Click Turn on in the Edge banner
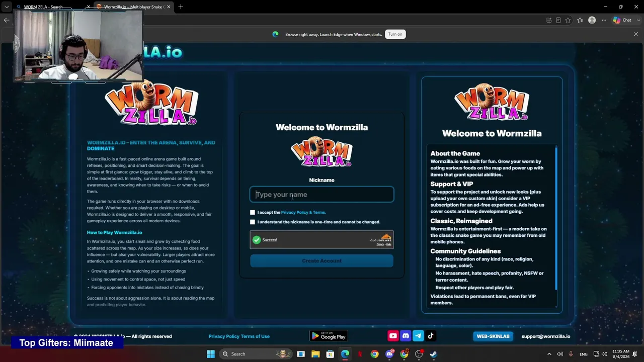Viewport: 644px width, 362px height. tap(395, 34)
